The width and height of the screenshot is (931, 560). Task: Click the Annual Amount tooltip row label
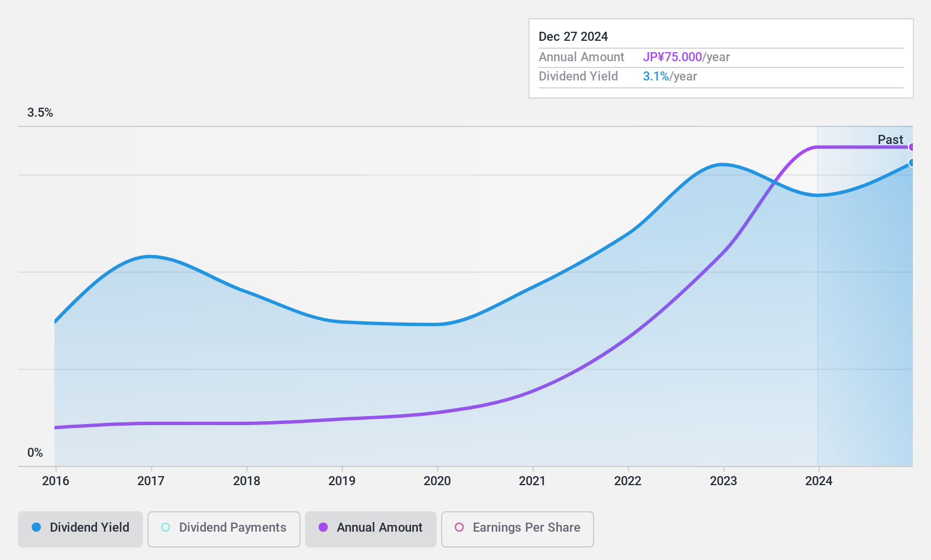(581, 57)
